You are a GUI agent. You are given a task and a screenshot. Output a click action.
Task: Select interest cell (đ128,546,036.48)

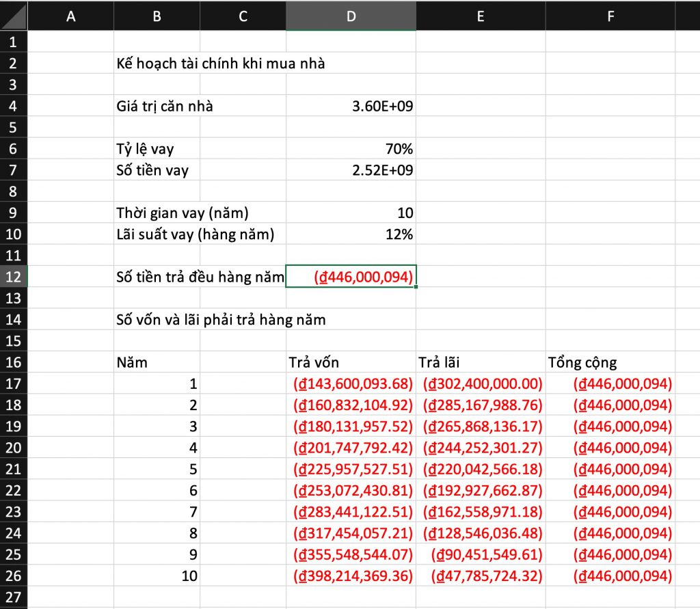pos(481,532)
